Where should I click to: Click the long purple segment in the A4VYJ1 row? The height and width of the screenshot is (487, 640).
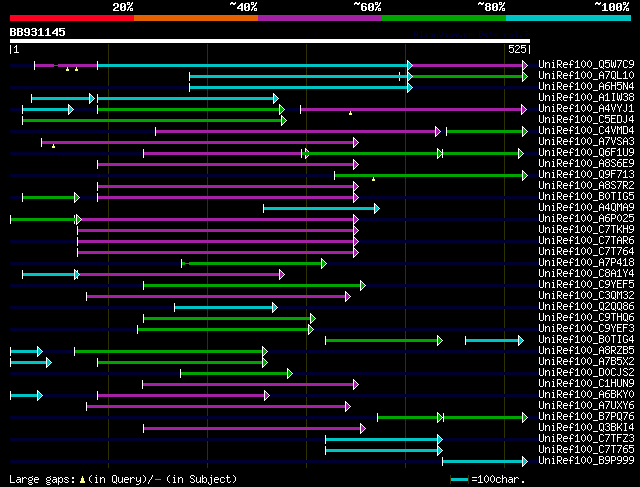[413, 109]
